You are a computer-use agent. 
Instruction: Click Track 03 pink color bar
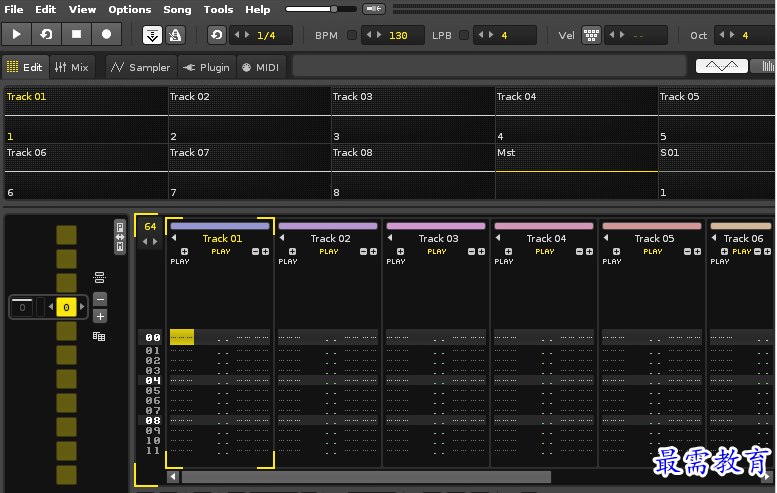coord(436,226)
